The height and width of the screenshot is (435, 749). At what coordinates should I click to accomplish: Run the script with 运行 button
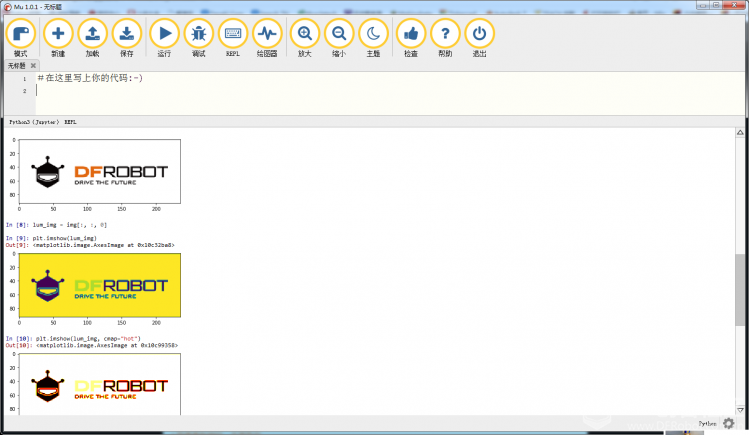tap(164, 38)
